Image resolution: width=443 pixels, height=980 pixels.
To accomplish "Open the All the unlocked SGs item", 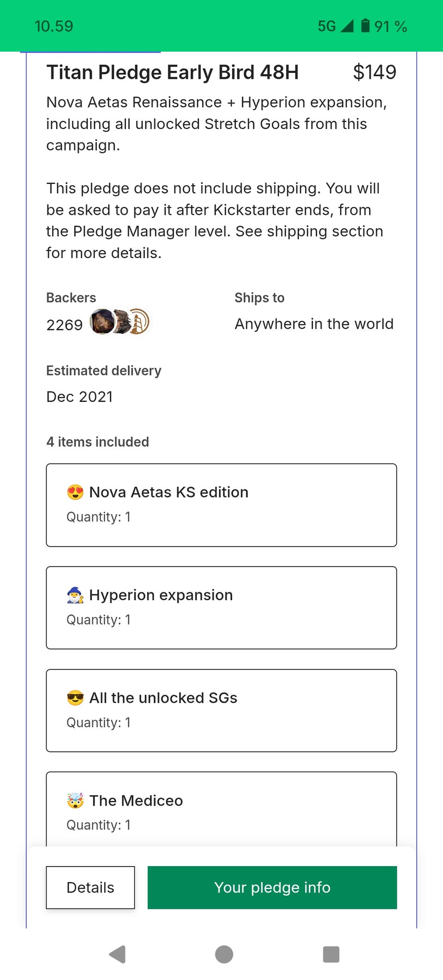I will click(221, 710).
